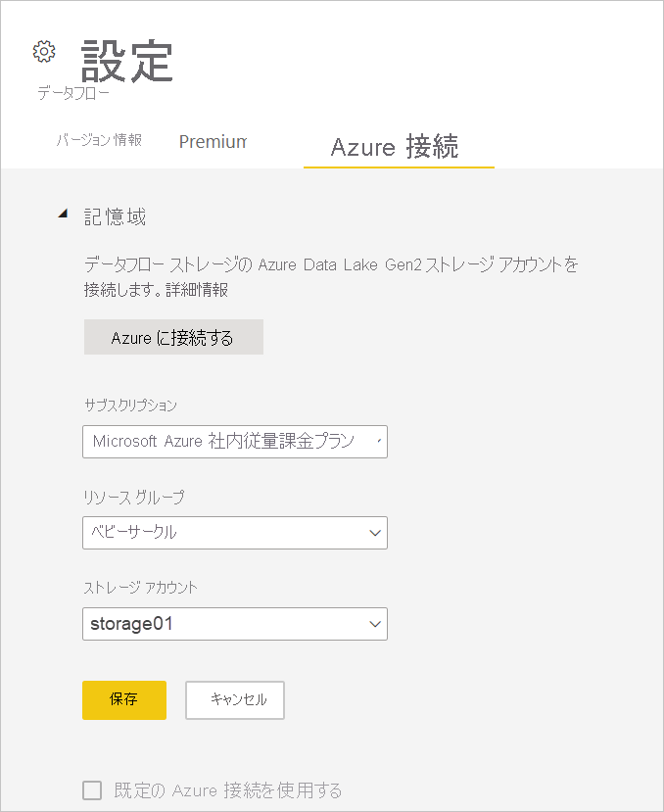Screen dimensions: 664x812
Task: Click the settings gear icon
Action: point(44,51)
